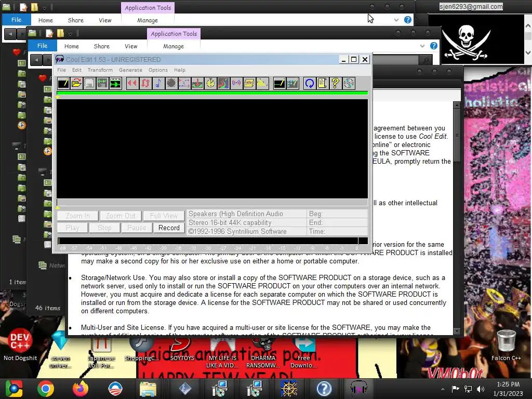Open the Generate menu
532x399 pixels.
click(130, 70)
